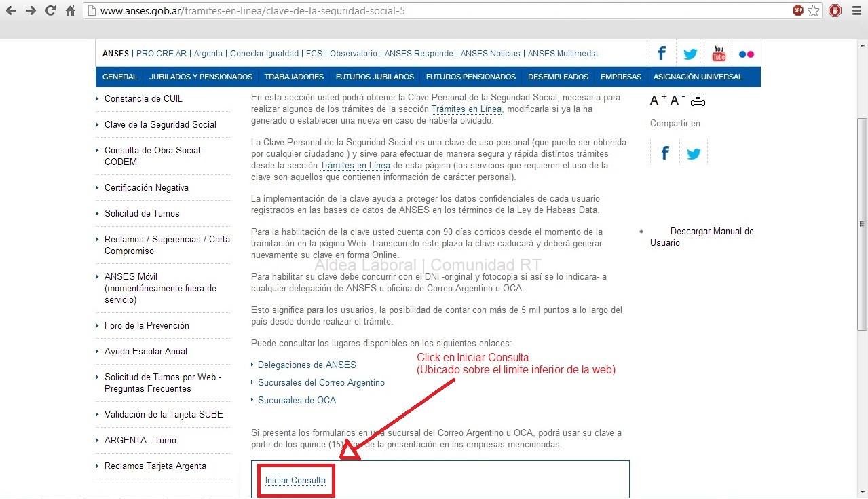Open the ANSES Twitter icon in header

pyautogui.click(x=690, y=54)
